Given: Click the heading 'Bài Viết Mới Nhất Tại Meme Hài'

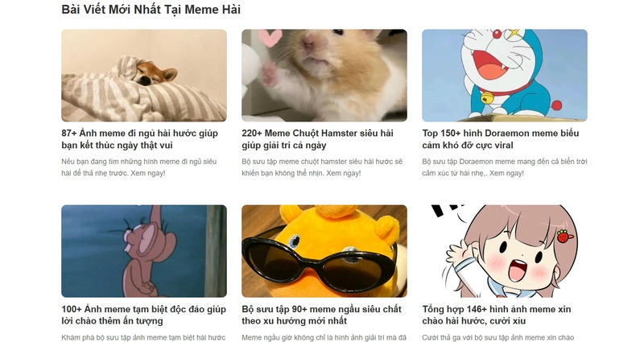Looking at the screenshot, I should (151, 10).
